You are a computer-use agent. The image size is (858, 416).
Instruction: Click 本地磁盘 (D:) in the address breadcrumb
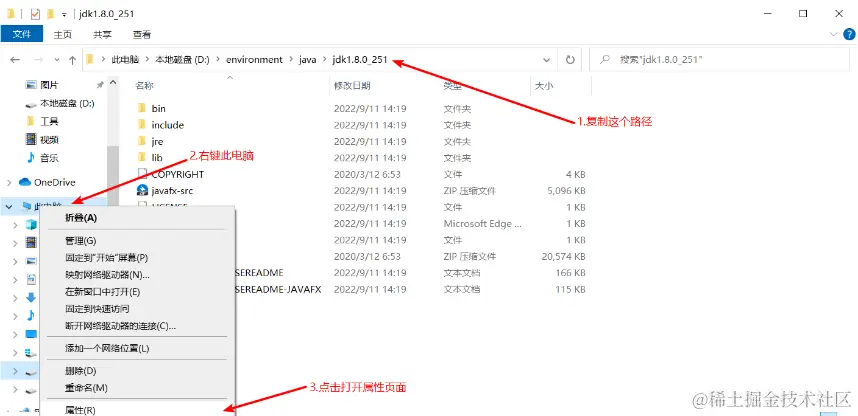tap(183, 60)
